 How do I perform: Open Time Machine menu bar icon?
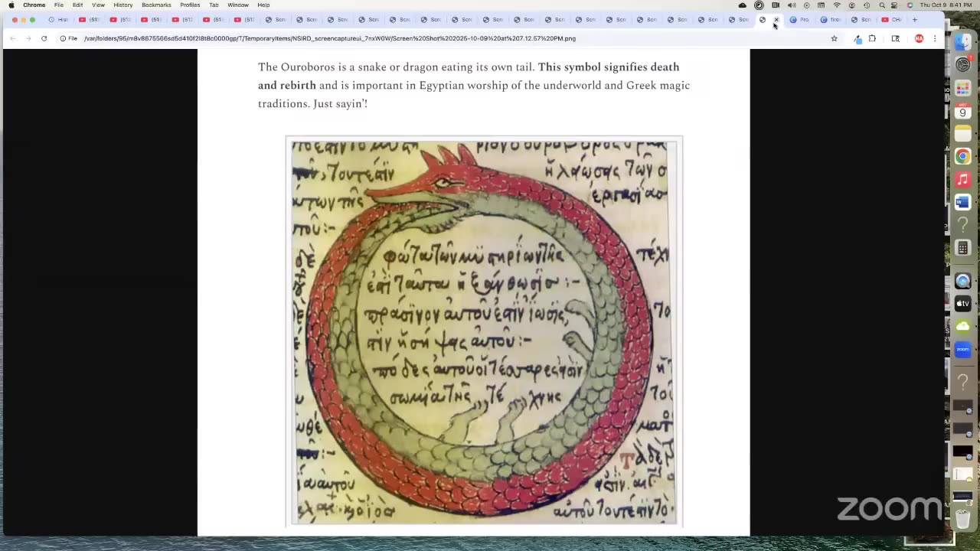[866, 5]
